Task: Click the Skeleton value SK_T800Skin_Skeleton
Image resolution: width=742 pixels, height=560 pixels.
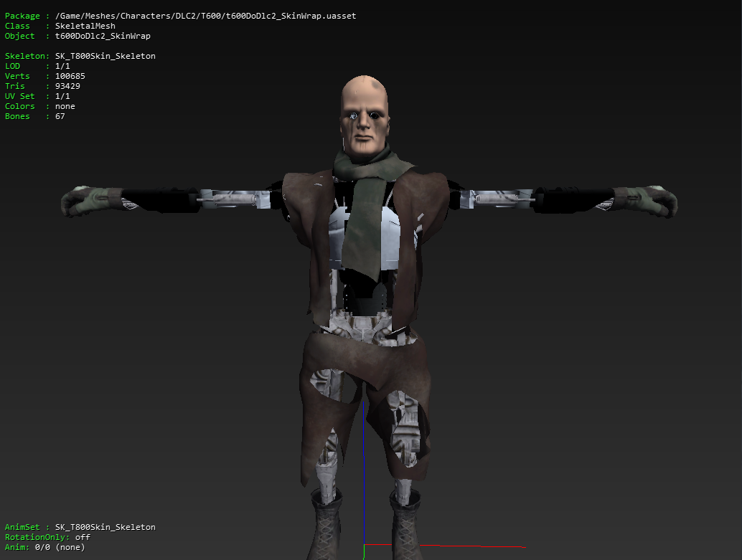Action: tap(105, 56)
